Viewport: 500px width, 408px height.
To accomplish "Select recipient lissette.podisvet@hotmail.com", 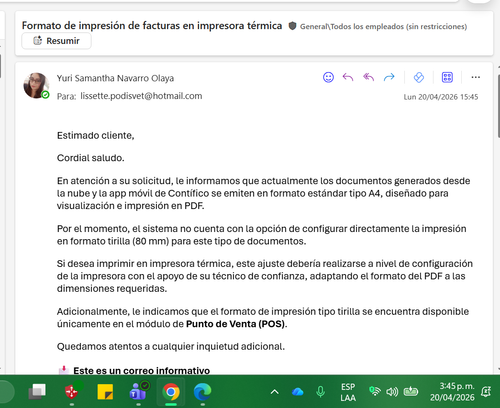I will pyautogui.click(x=141, y=96).
